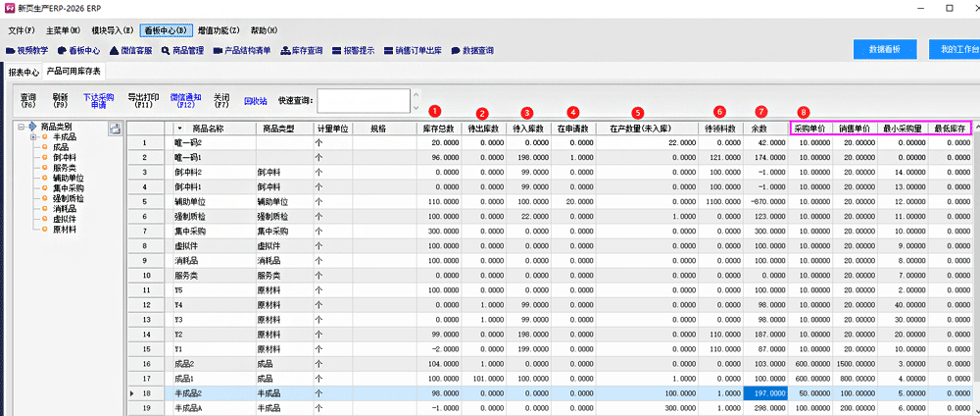Launch 库存查询 inventory lookup
This screenshot has width=980, height=416.
click(x=301, y=50)
